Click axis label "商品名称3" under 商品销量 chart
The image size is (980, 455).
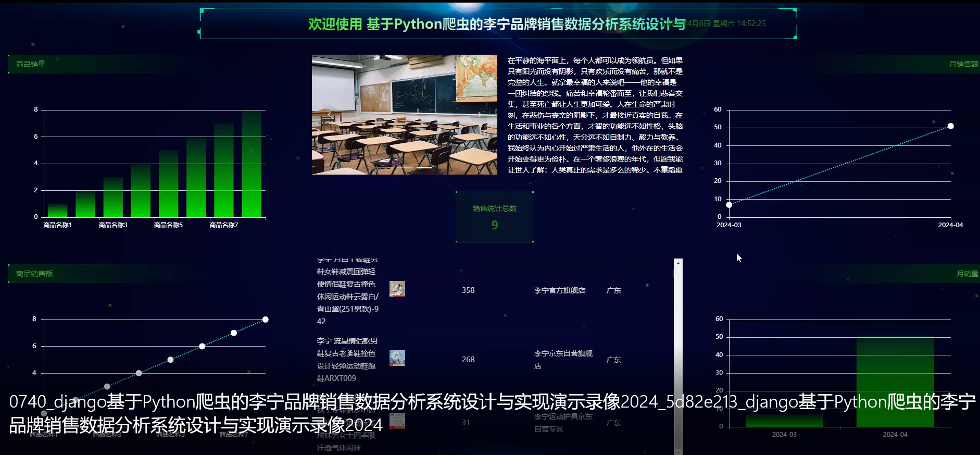click(x=113, y=225)
